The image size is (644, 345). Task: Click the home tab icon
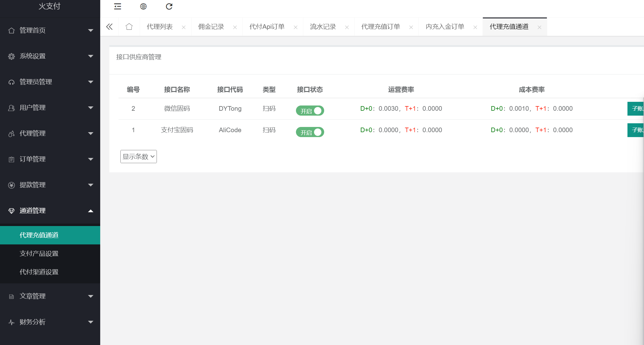(129, 27)
